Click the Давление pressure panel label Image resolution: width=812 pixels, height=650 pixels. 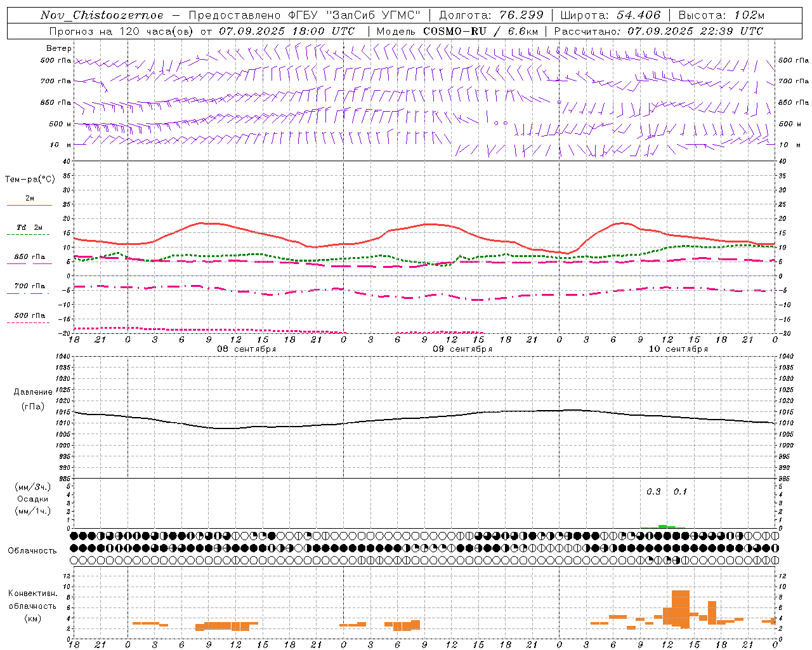coord(33,392)
